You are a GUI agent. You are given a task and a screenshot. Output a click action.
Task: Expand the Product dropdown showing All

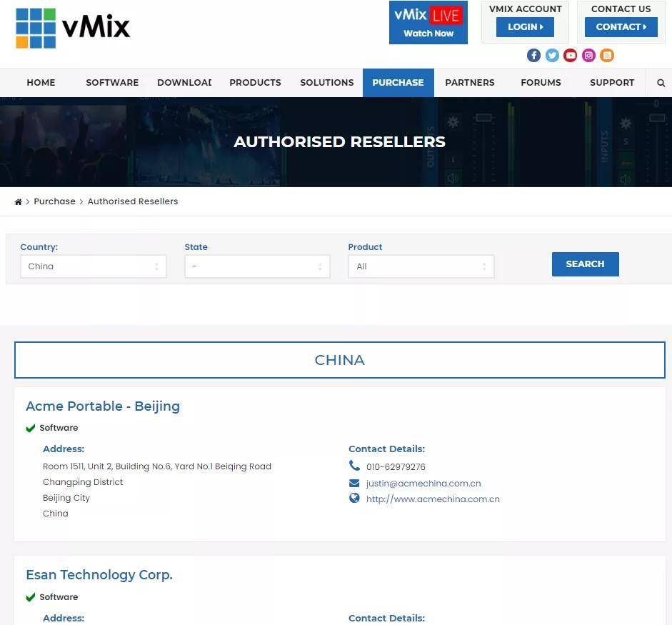click(x=421, y=266)
